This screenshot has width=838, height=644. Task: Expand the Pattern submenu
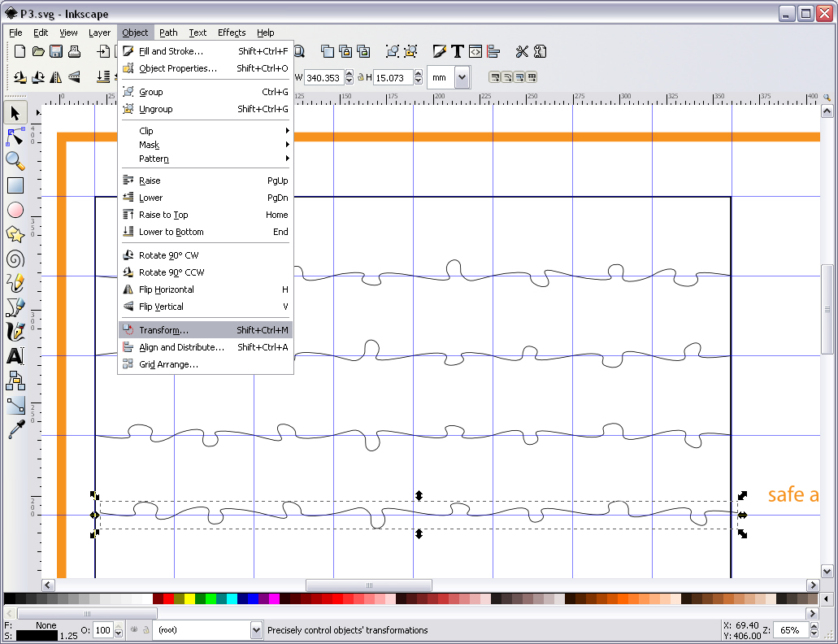click(206, 159)
